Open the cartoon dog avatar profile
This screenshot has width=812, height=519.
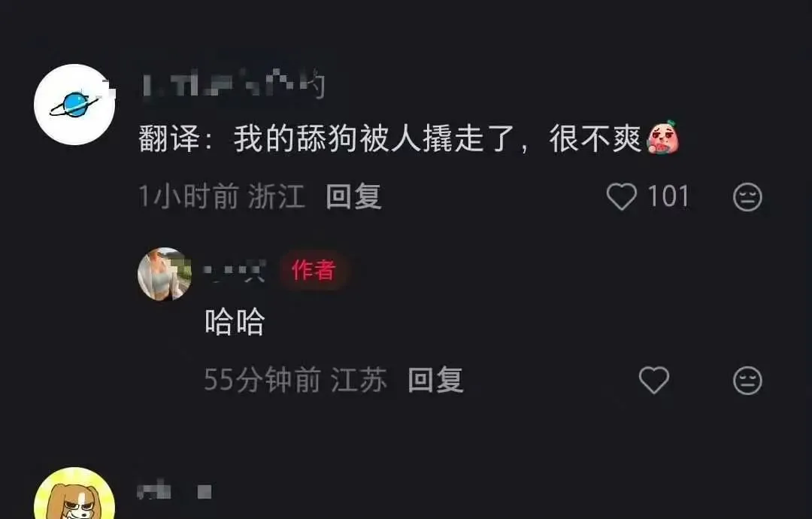[74, 493]
